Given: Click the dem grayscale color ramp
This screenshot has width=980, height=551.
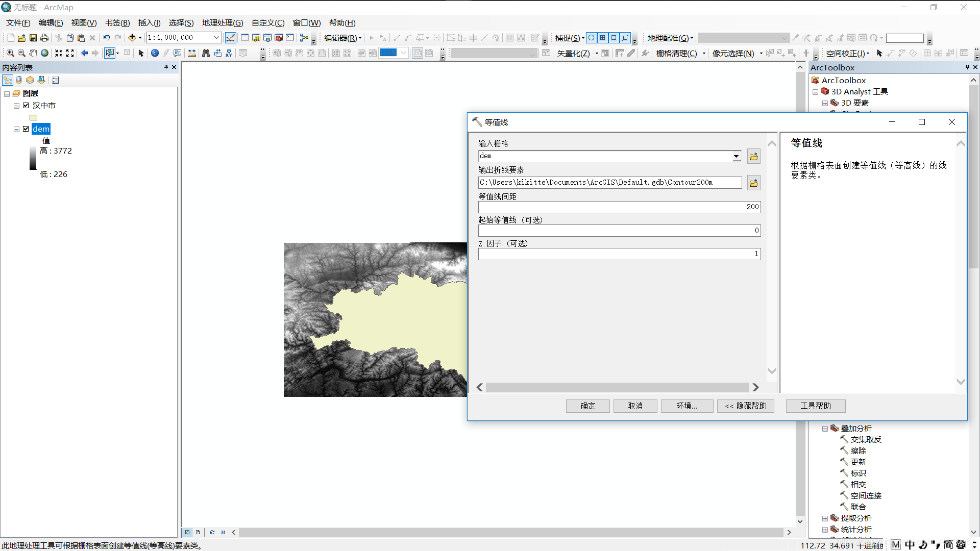Looking at the screenshot, I should tap(33, 158).
